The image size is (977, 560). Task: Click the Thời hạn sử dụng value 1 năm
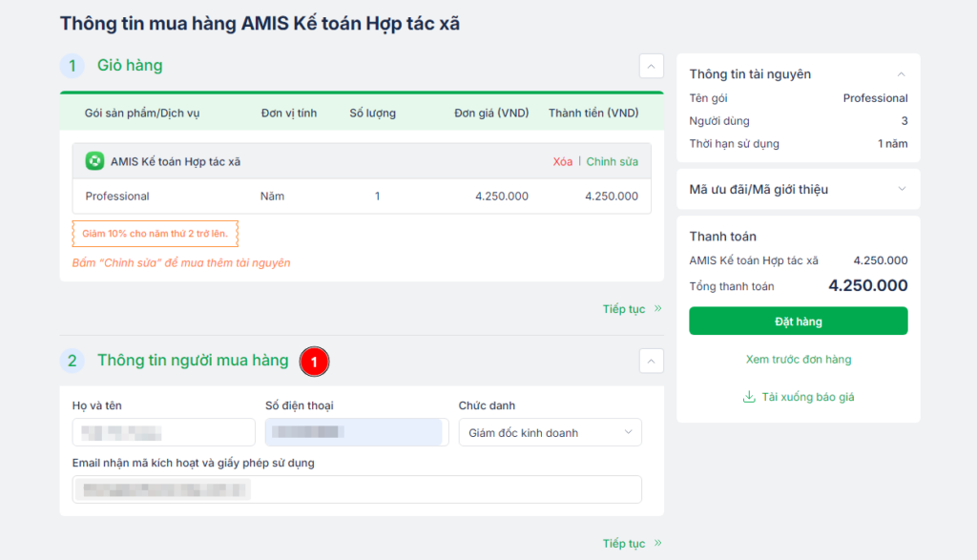(x=892, y=144)
